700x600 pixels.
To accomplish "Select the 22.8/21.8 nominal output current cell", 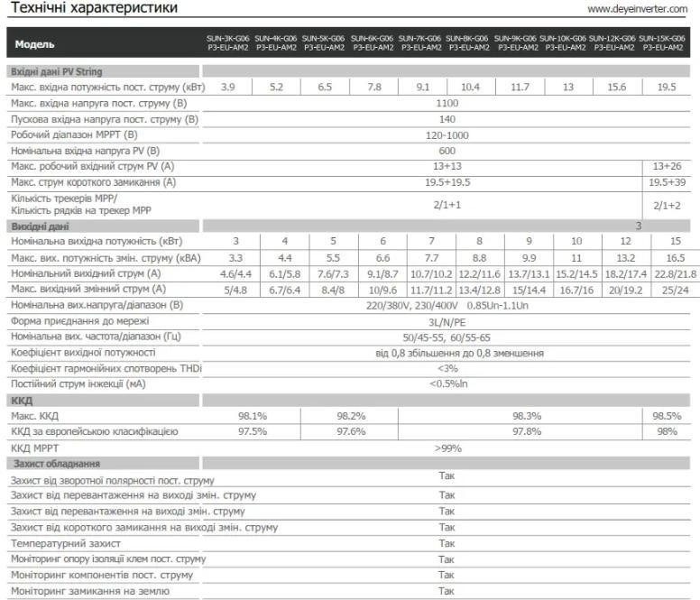I will pos(667,273).
